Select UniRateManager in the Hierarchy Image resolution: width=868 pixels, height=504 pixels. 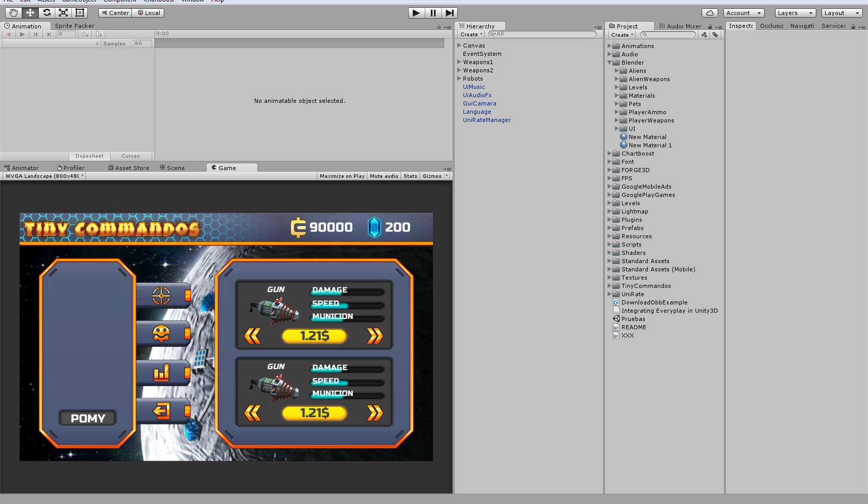click(x=487, y=120)
